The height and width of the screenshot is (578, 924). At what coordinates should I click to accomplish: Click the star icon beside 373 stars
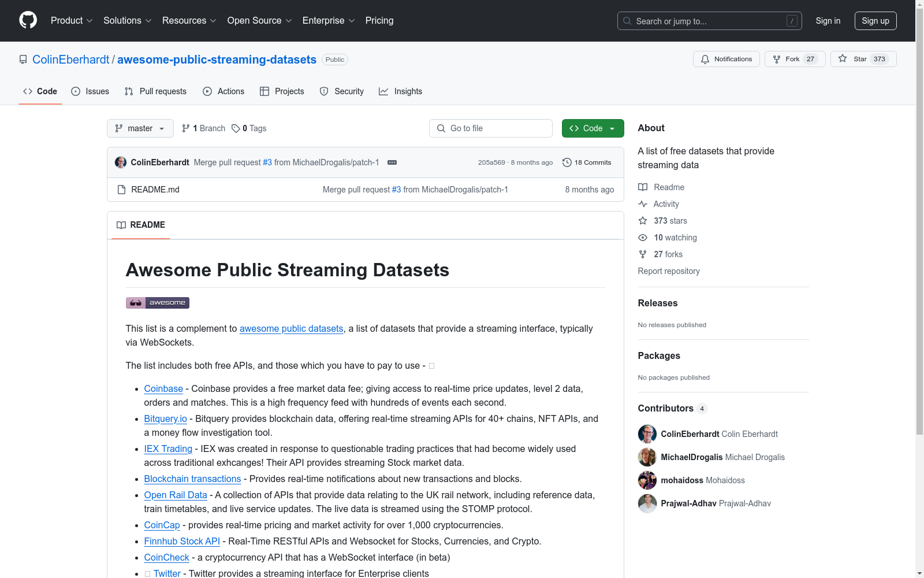click(643, 221)
